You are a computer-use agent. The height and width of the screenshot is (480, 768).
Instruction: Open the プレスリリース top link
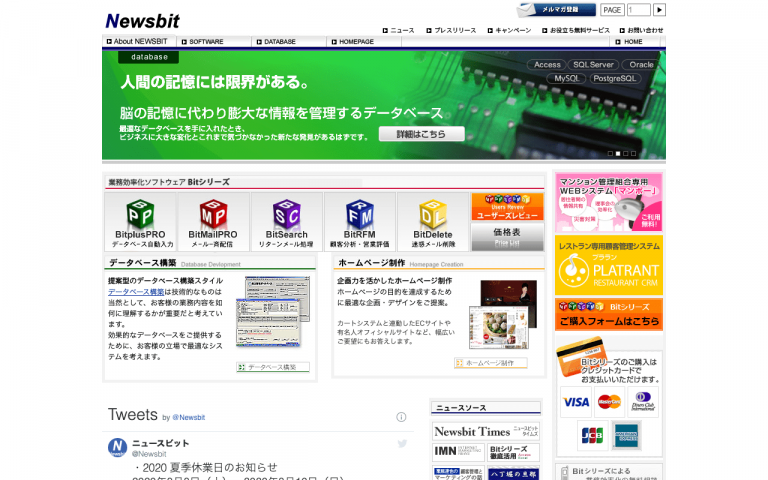coord(451,30)
